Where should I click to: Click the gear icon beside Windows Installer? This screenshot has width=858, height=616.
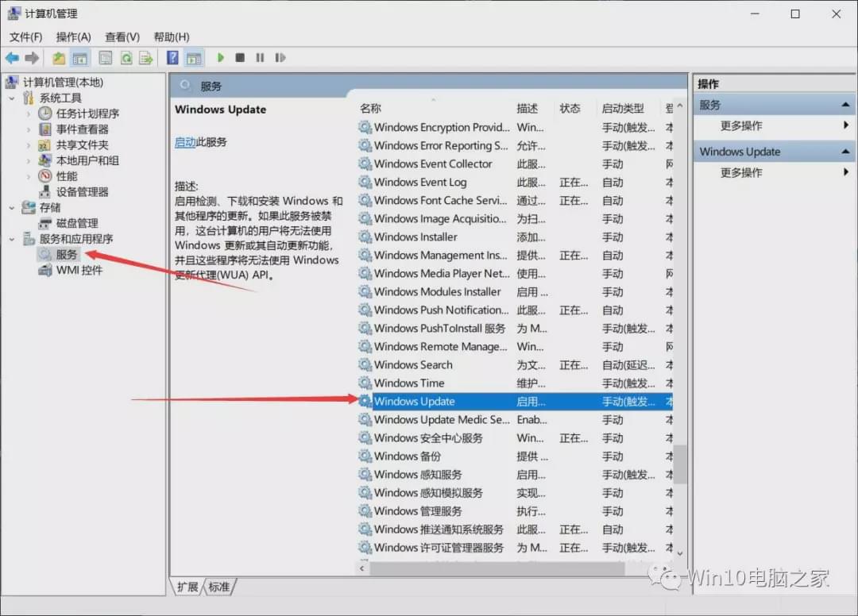pyautogui.click(x=365, y=237)
